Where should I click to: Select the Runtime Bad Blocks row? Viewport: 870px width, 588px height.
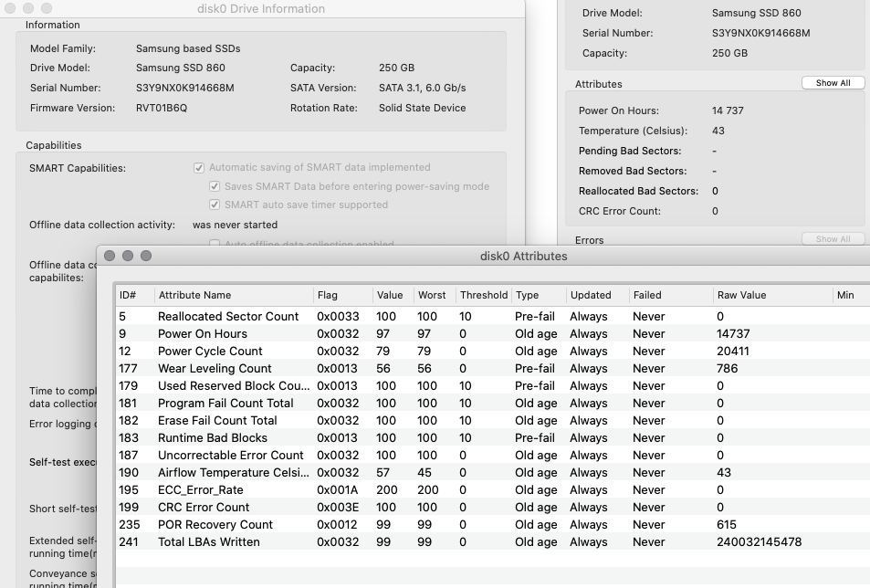coord(493,437)
